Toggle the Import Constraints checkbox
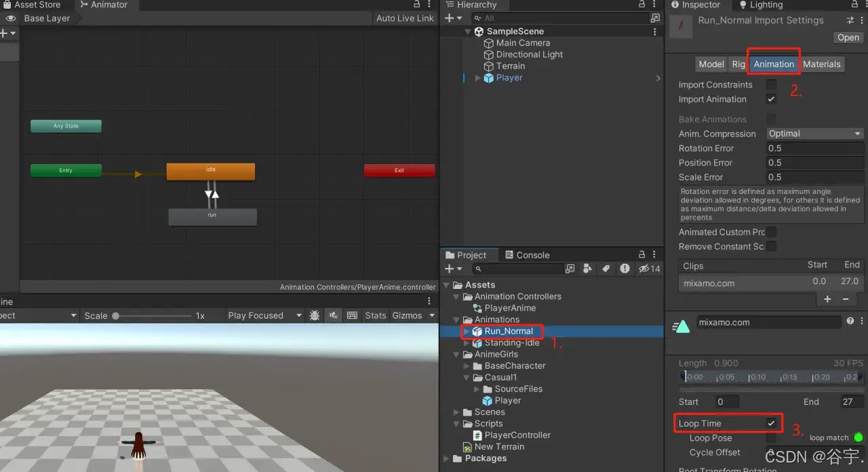This screenshot has width=868, height=472. [x=771, y=85]
